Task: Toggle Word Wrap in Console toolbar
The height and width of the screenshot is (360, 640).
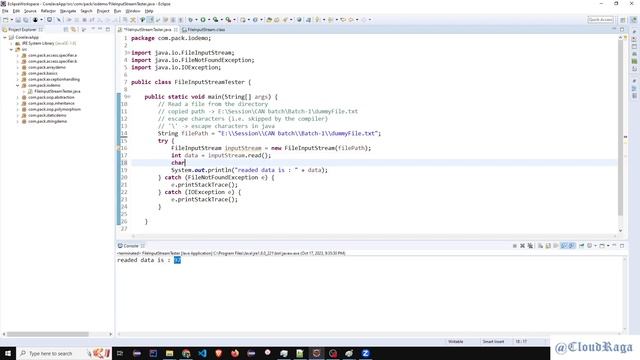Action: pyautogui.click(x=556, y=246)
